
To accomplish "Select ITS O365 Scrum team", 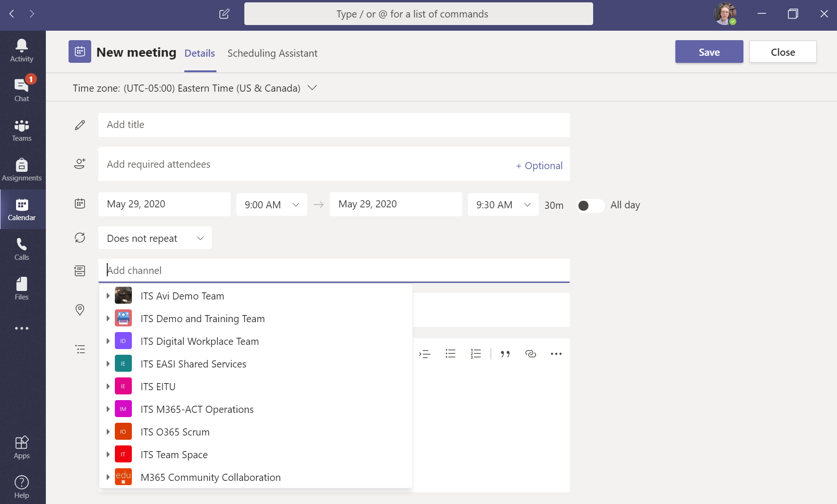I will [256, 432].
